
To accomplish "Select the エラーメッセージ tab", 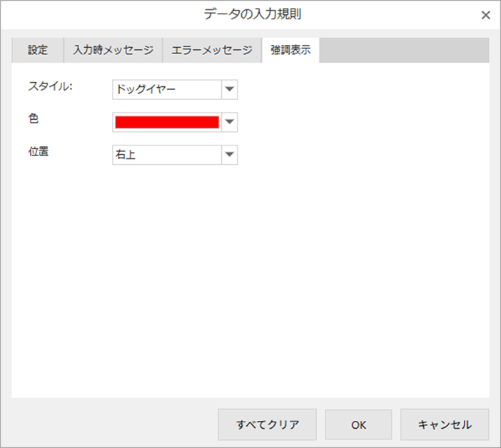I will coord(212,51).
